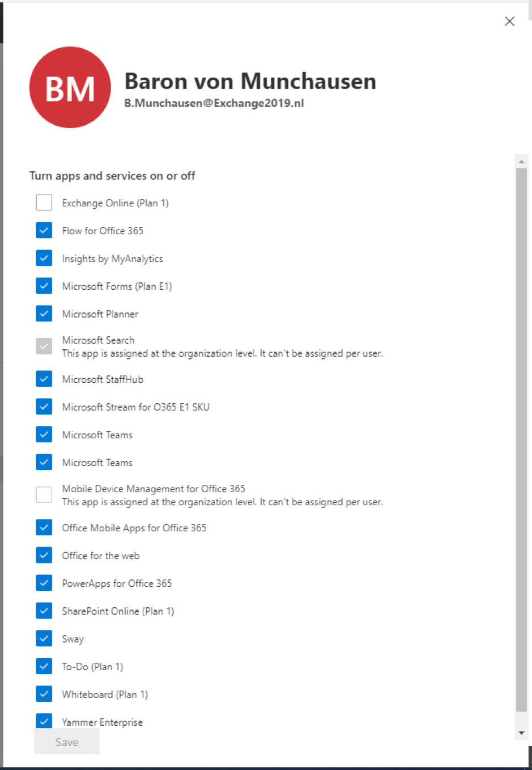This screenshot has width=532, height=770.
Task: Disable Microsoft Planner
Action: [x=44, y=313]
